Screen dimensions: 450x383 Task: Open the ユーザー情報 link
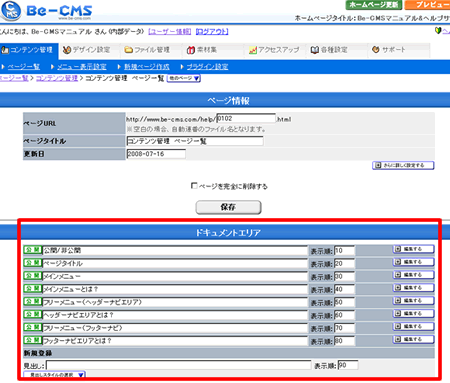pyautogui.click(x=170, y=32)
